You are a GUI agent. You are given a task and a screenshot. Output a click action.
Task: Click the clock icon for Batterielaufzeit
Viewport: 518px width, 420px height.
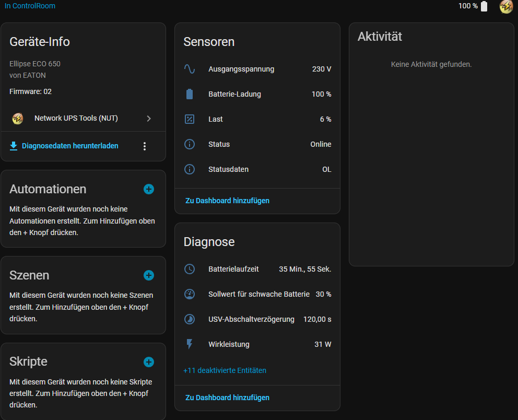(x=190, y=269)
